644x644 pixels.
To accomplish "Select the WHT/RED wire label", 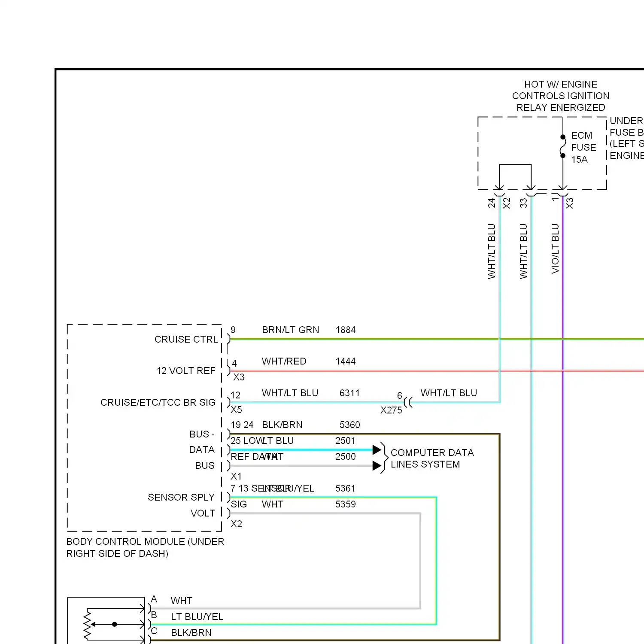I will click(284, 361).
